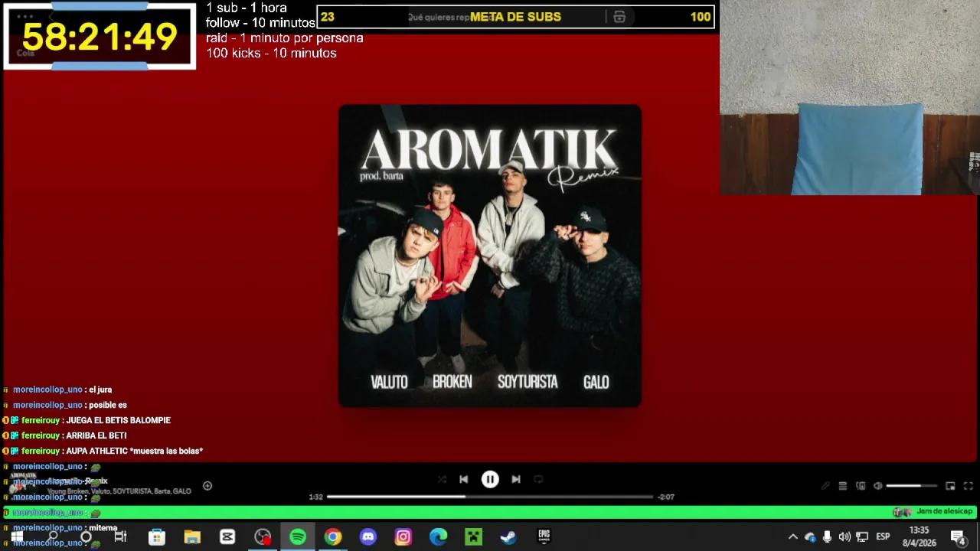Open the clock showing 13:35
Screen dimensions: 980x551
click(x=920, y=536)
